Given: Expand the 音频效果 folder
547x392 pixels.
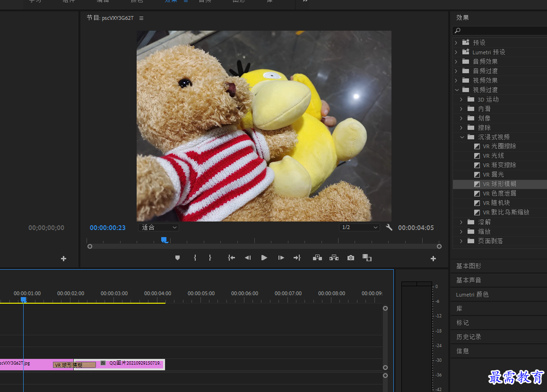Looking at the screenshot, I should tap(456, 61).
